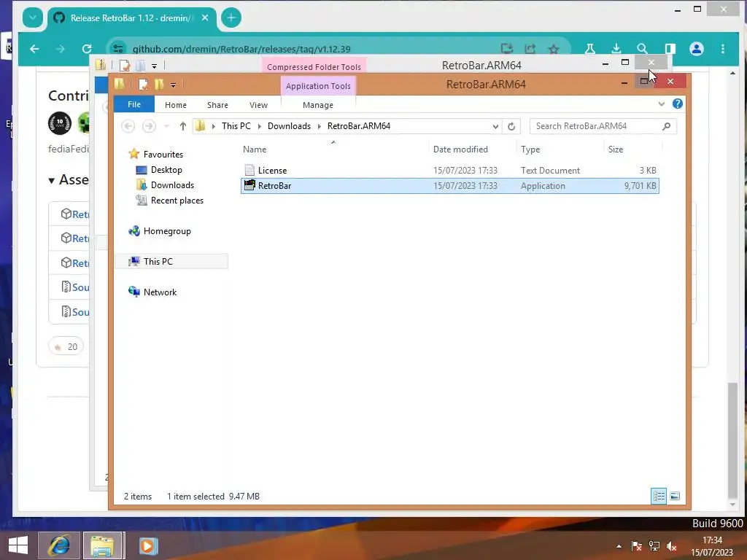Open Internet Explorer from taskbar
The width and height of the screenshot is (747, 560).
59,545
